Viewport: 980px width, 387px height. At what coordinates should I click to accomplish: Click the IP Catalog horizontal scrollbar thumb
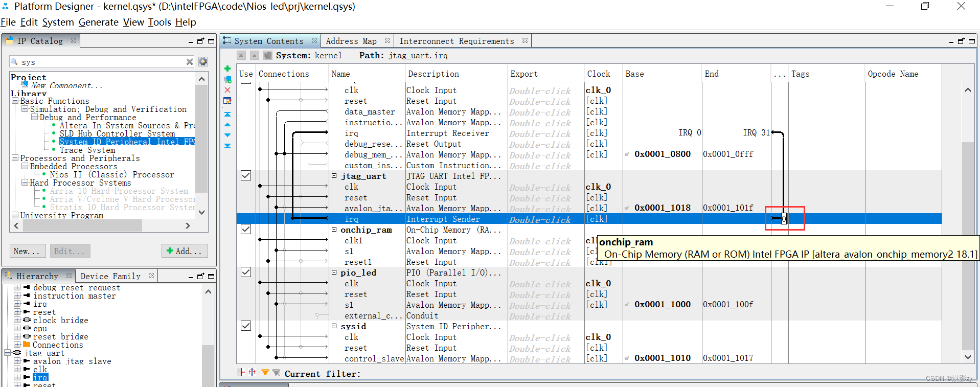click(x=81, y=225)
